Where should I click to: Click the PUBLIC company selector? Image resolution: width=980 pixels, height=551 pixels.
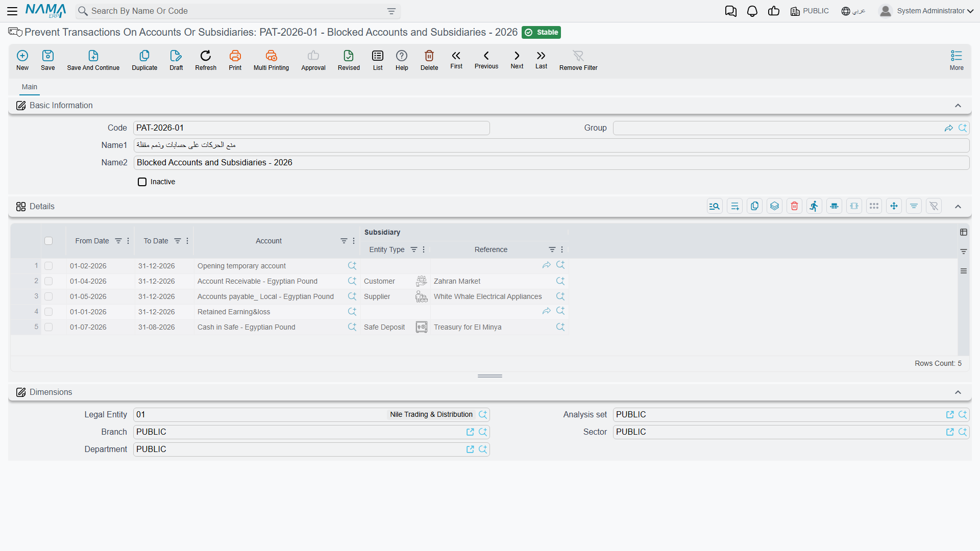point(810,11)
